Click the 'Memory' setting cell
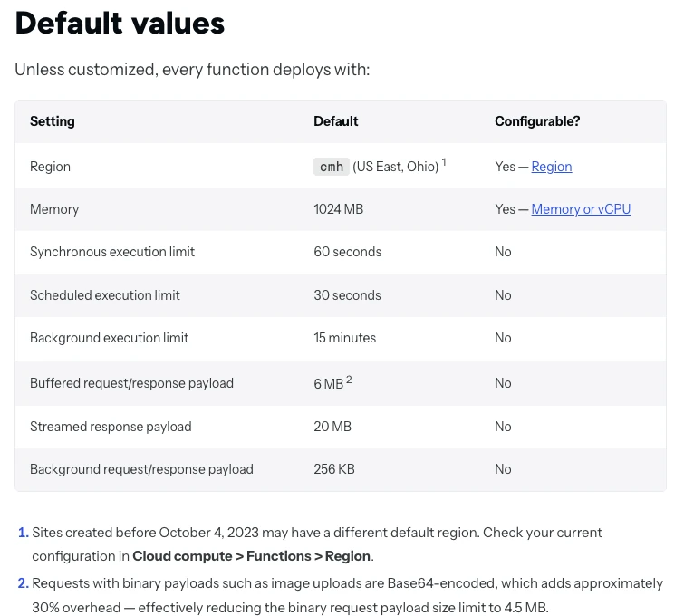684x616 pixels. (54, 209)
